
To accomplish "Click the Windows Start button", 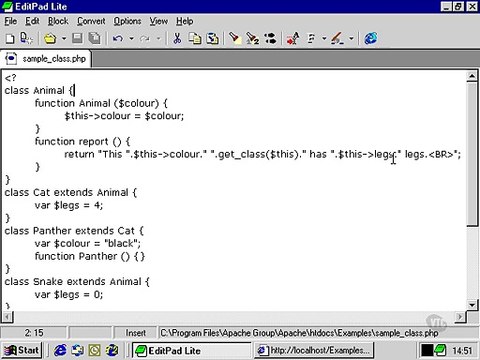I will [x=21, y=350].
